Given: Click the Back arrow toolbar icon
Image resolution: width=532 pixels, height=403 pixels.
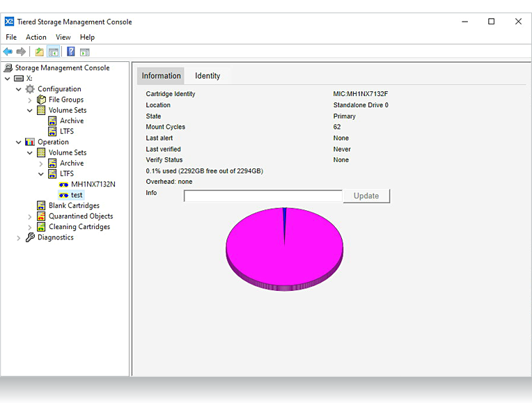Looking at the screenshot, I should click(x=8, y=52).
